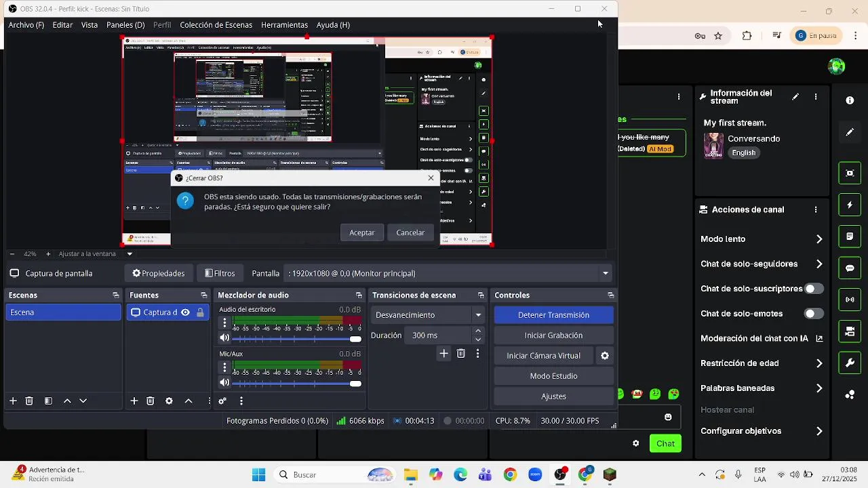This screenshot has width=868, height=488.
Task: Click the Kick sidebar lightning bolt icon
Action: [x=850, y=205]
